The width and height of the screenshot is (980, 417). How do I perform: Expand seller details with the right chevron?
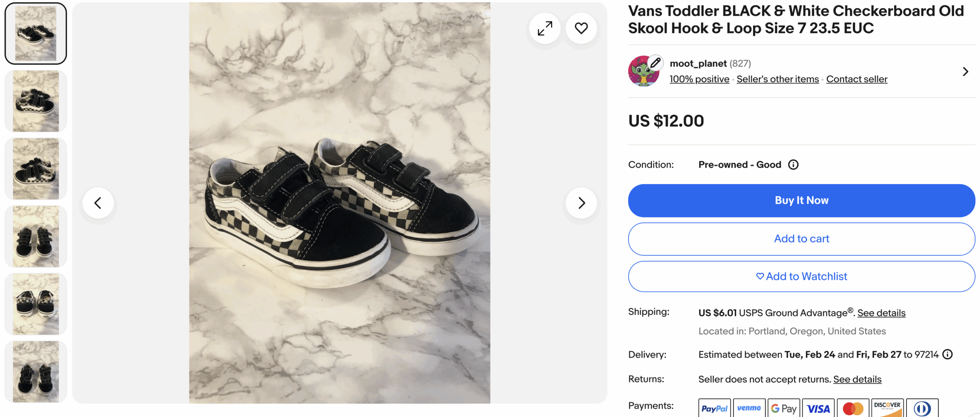point(965,72)
